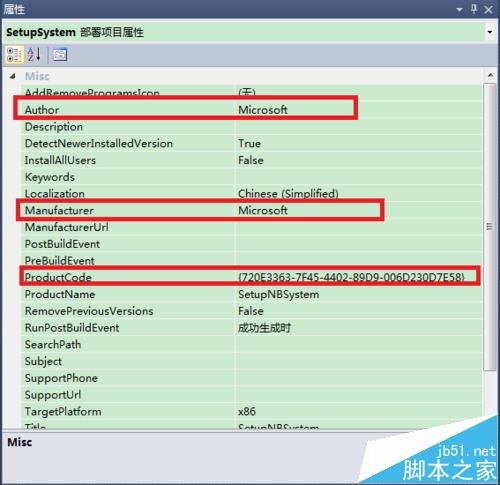
Task: Select the ProductName property
Action: (60, 294)
